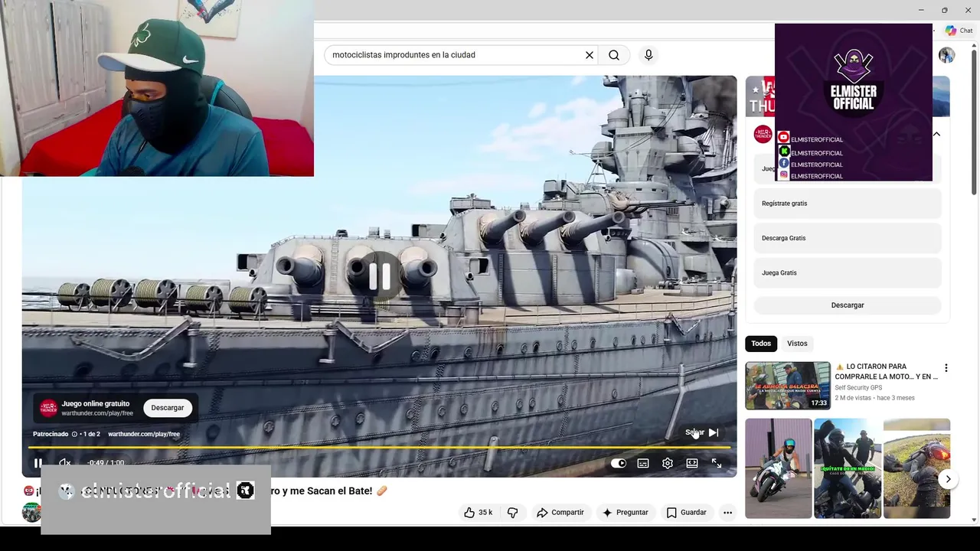Open the Preguntar AI button
Screen dimensions: 980x551
click(626, 512)
